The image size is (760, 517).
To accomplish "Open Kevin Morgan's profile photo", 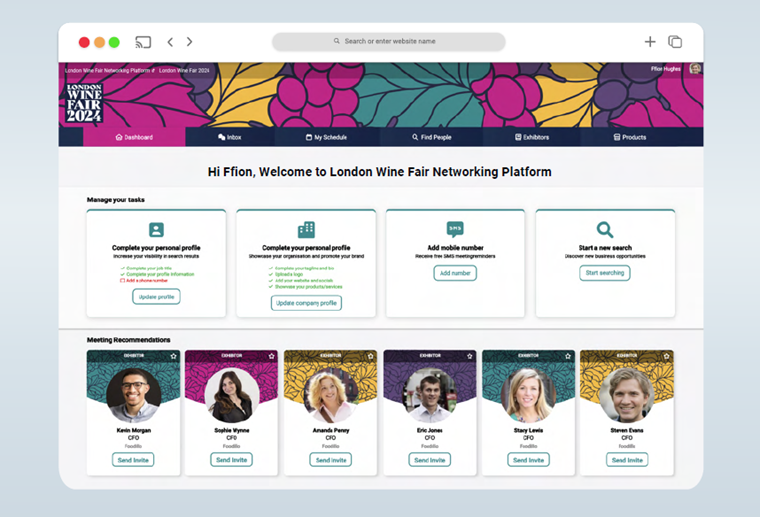I will pos(133,395).
